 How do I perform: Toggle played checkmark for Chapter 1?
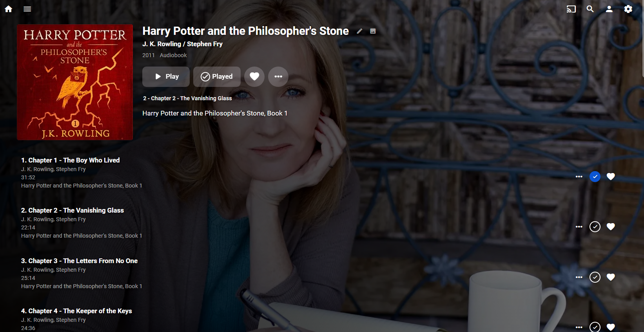tap(595, 177)
